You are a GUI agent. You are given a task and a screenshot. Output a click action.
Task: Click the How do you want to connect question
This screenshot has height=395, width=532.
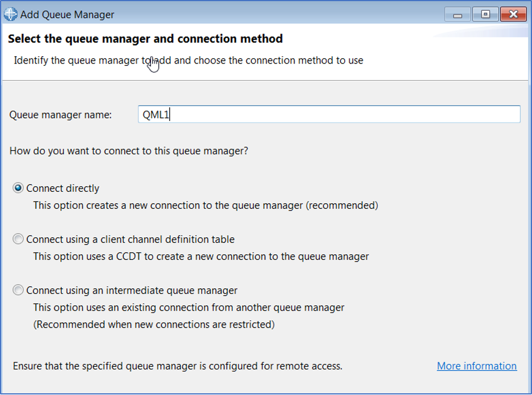129,152
